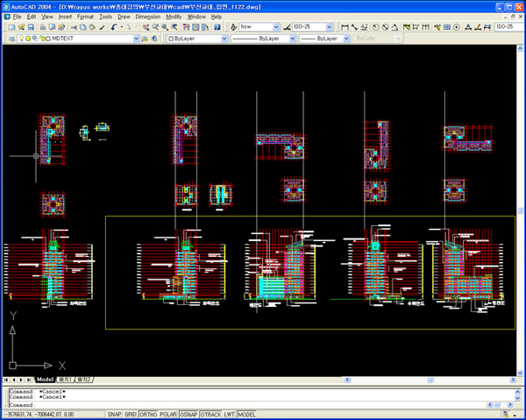
Task: Toggle SNAP mode in status bar
Action: point(115,414)
